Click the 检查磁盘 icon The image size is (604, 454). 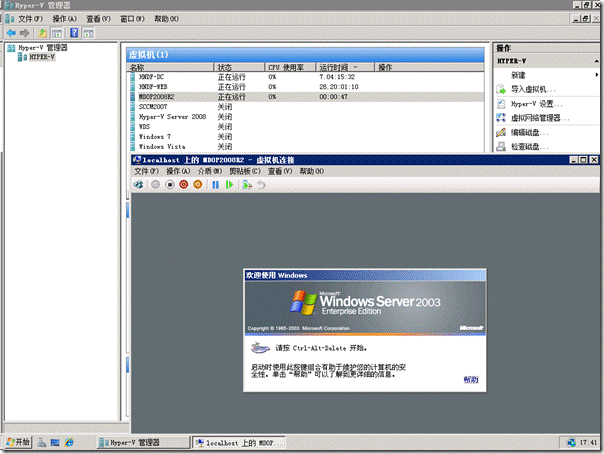[501, 147]
